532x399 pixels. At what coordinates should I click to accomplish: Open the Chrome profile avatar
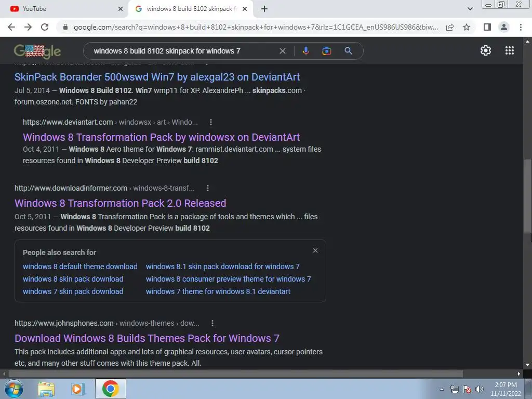504,27
